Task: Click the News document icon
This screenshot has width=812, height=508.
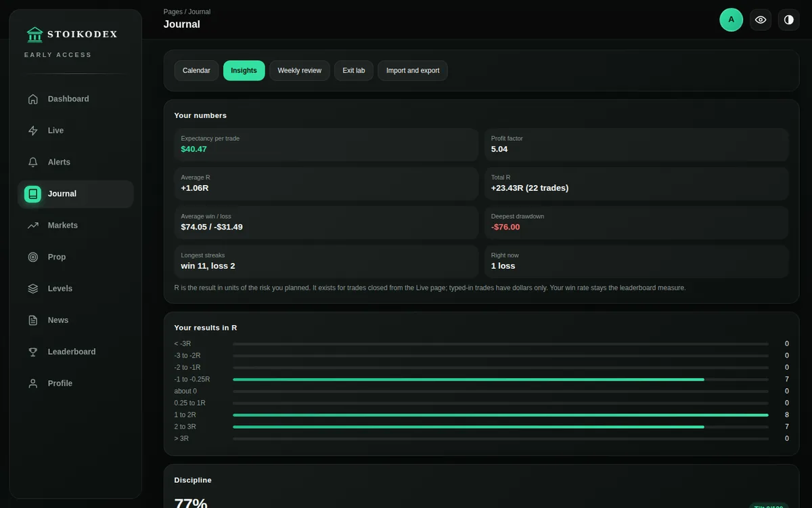Action: point(32,320)
